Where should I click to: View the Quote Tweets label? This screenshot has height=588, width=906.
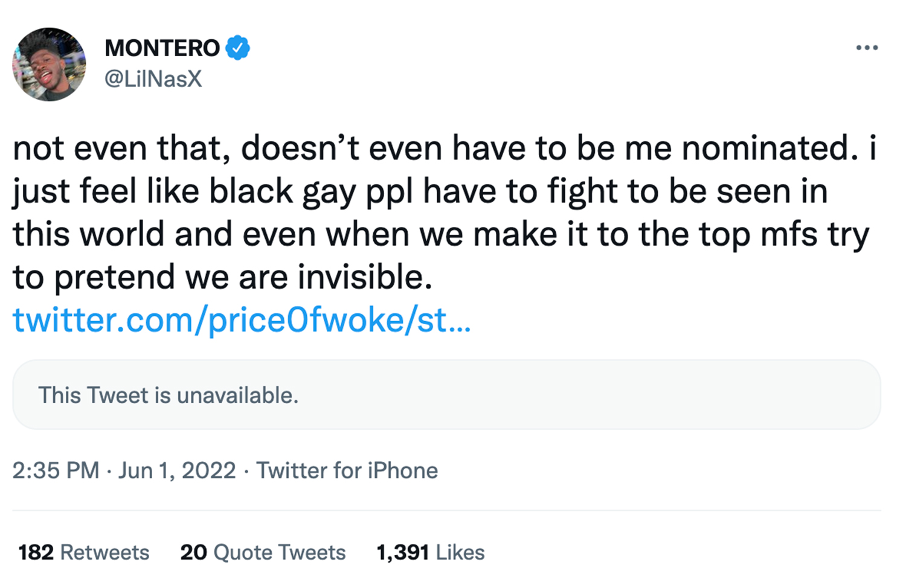(x=280, y=552)
